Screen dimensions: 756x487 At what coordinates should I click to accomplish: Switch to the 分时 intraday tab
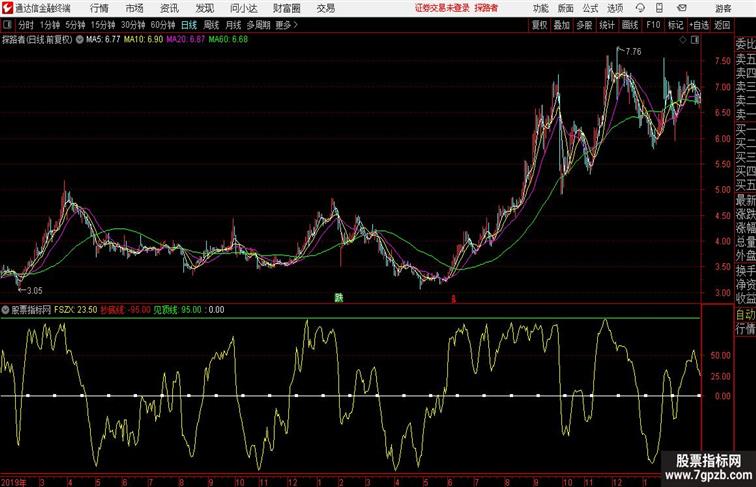(26, 25)
